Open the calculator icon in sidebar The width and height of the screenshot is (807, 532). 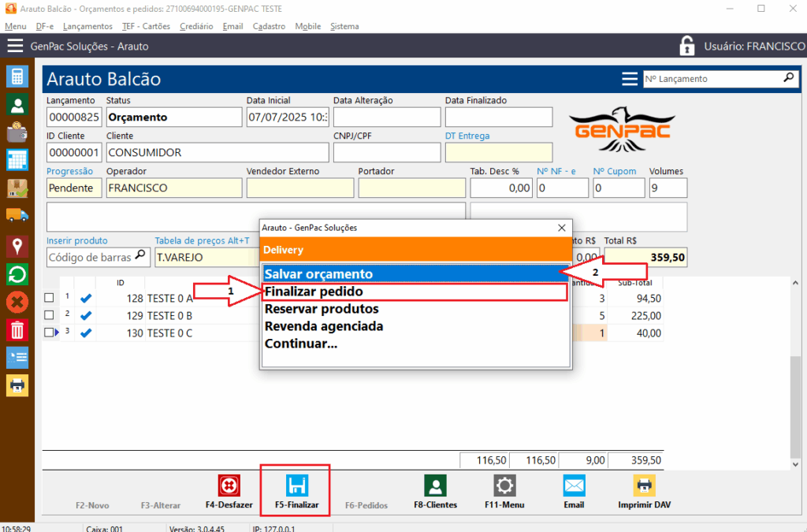pyautogui.click(x=17, y=76)
